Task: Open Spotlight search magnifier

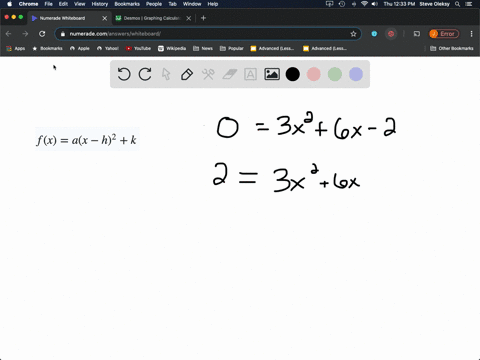Action: 458,4
